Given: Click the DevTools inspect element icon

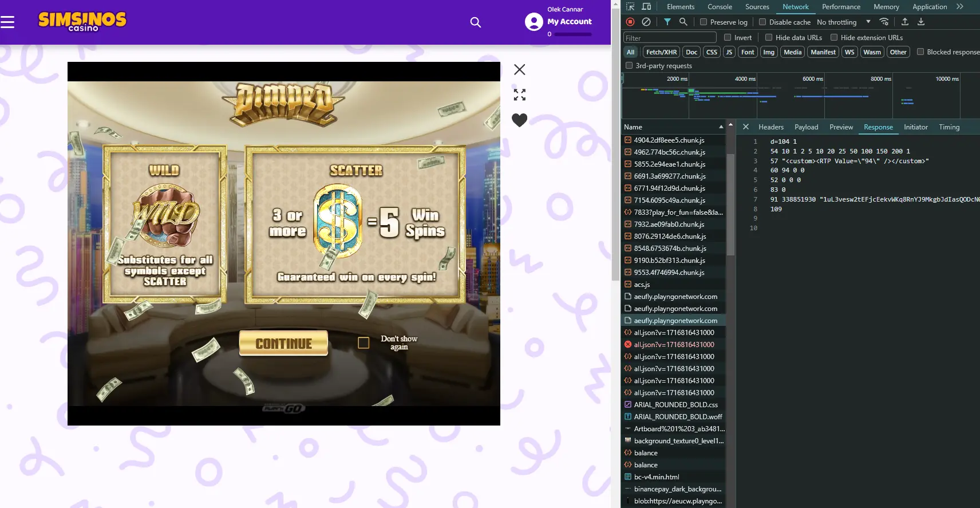Looking at the screenshot, I should (x=630, y=7).
